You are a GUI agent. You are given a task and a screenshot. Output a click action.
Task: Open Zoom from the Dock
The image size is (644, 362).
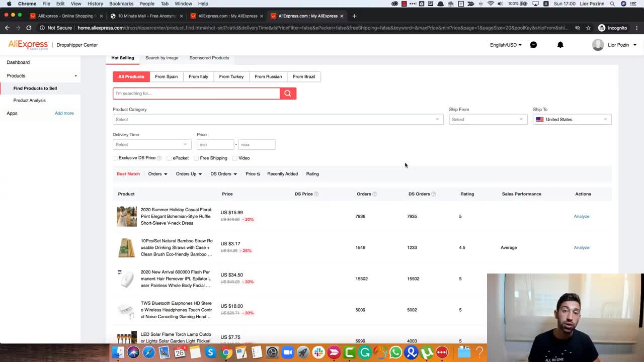tap(287, 352)
